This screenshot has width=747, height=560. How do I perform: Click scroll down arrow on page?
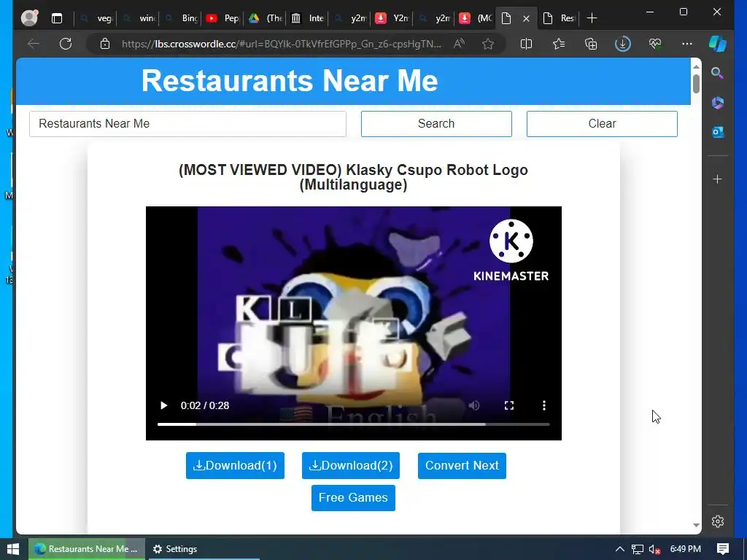696,525
